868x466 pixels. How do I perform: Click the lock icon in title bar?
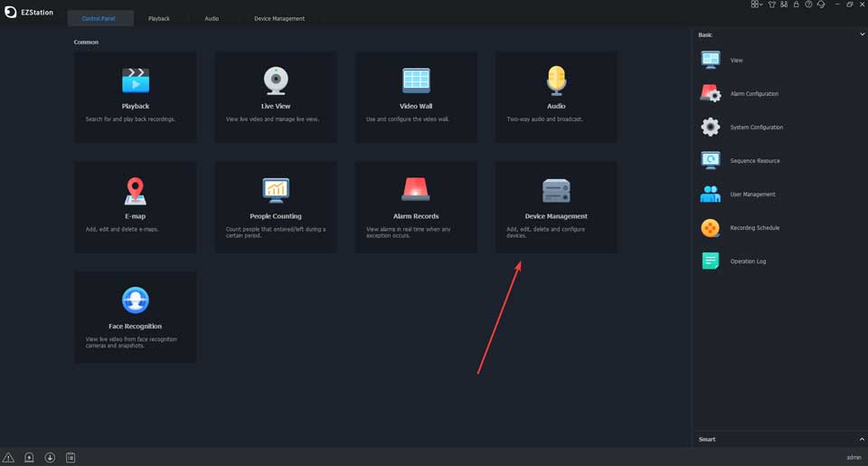coord(796,5)
